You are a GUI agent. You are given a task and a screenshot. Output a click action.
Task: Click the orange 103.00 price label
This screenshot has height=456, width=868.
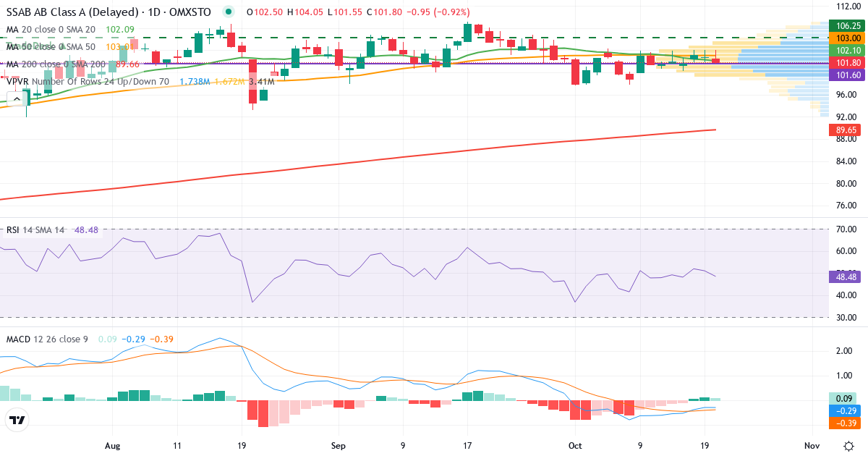(x=848, y=38)
